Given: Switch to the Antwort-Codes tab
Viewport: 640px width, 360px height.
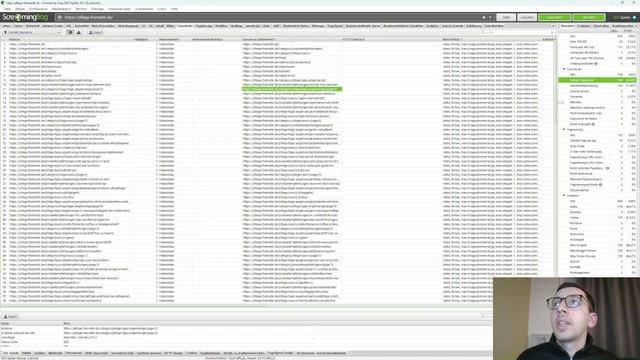Looking at the screenshot, I should [x=53, y=26].
